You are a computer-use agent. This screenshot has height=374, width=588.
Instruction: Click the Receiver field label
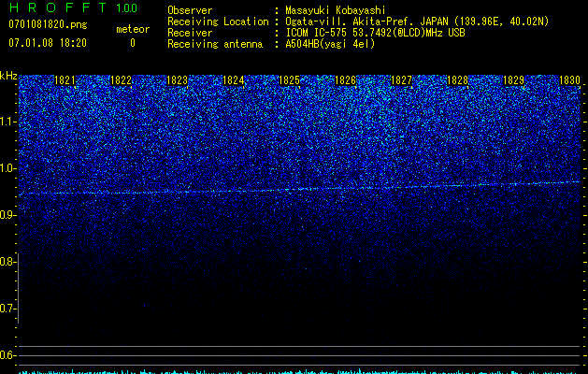[190, 33]
